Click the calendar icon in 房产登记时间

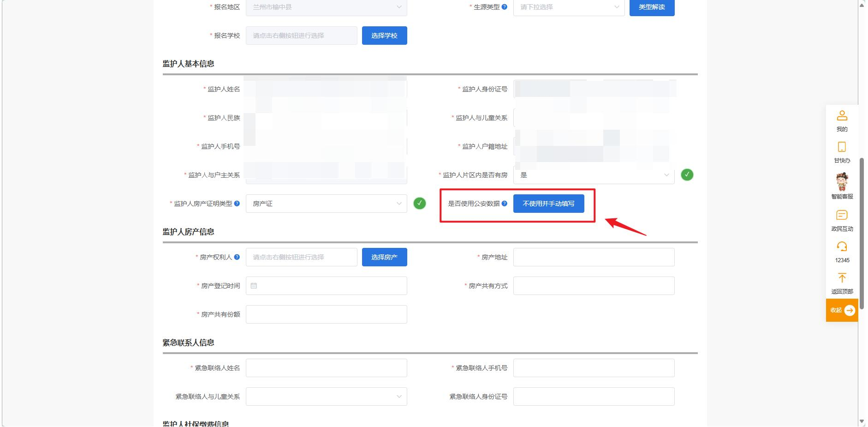[254, 286]
